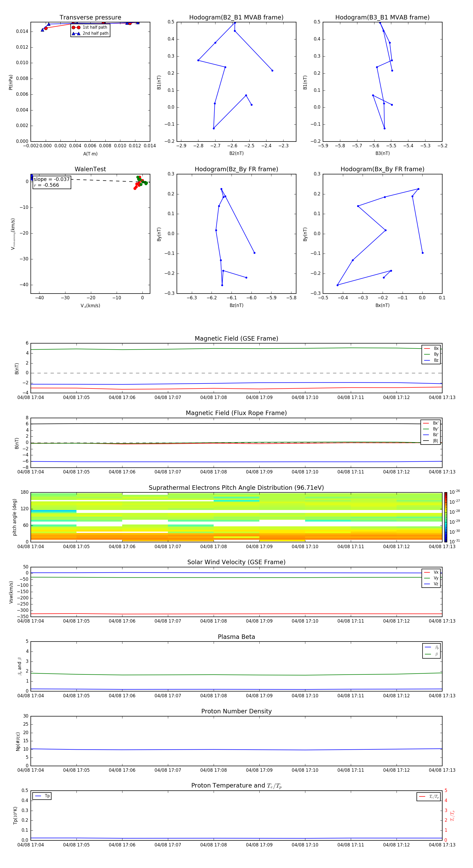Image resolution: width=473 pixels, height=868 pixels.
Task: Select "Vx" in the solar wind legend
Action: pyautogui.click(x=431, y=572)
